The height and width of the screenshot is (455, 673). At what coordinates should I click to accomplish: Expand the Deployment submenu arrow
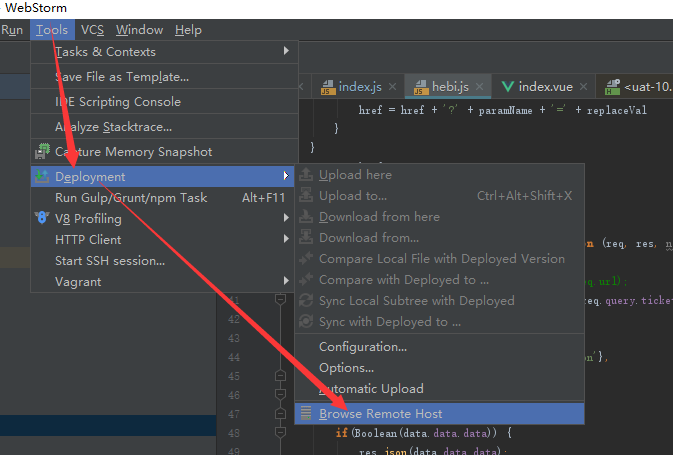point(286,176)
